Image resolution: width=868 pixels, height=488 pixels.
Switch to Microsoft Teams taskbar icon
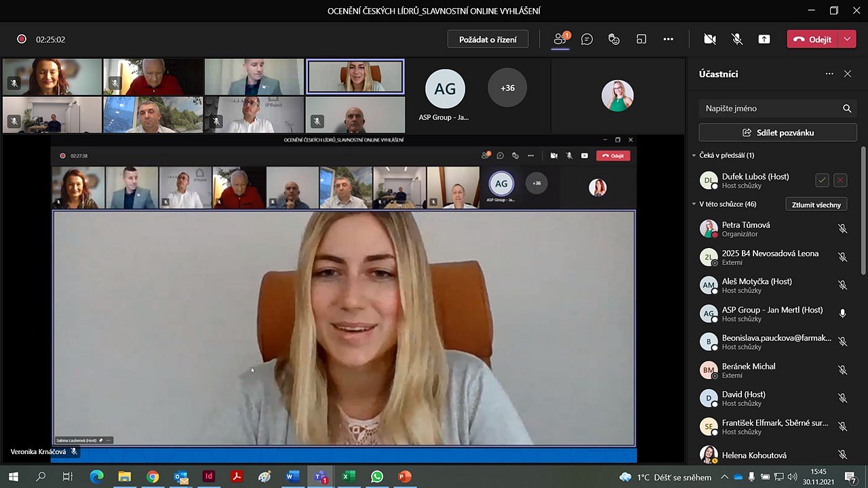click(321, 476)
